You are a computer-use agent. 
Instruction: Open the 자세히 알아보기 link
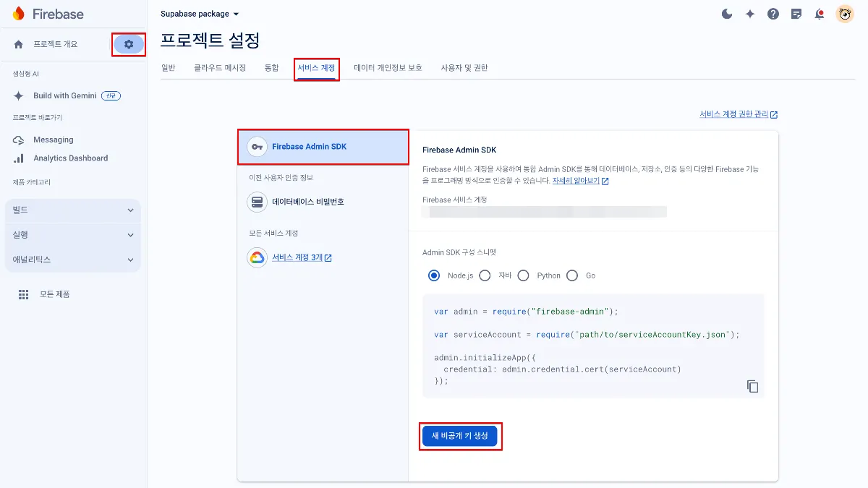580,181
